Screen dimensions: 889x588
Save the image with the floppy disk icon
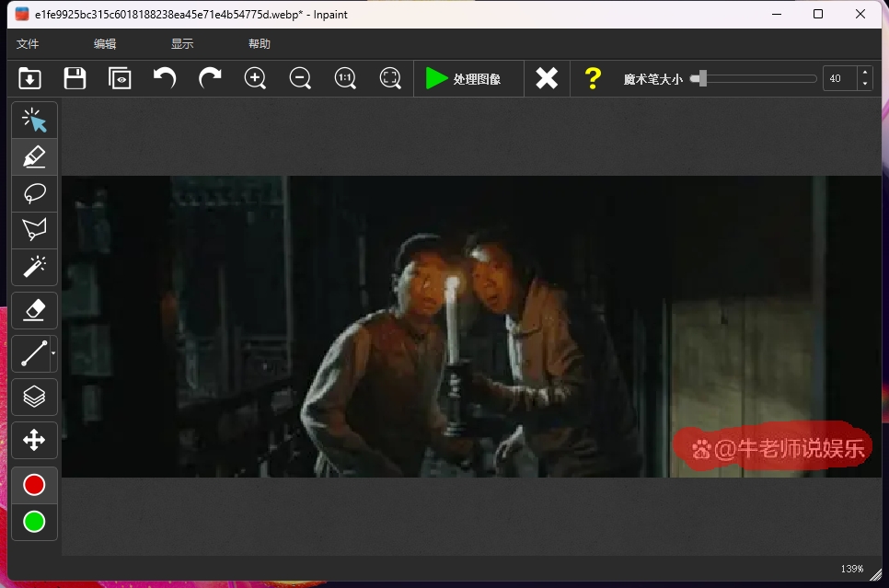point(75,78)
